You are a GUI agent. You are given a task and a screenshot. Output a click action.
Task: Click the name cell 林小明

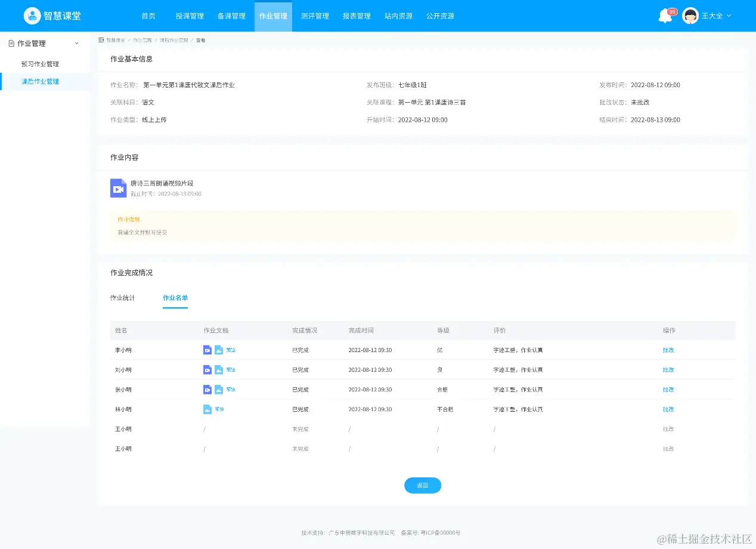coord(123,409)
